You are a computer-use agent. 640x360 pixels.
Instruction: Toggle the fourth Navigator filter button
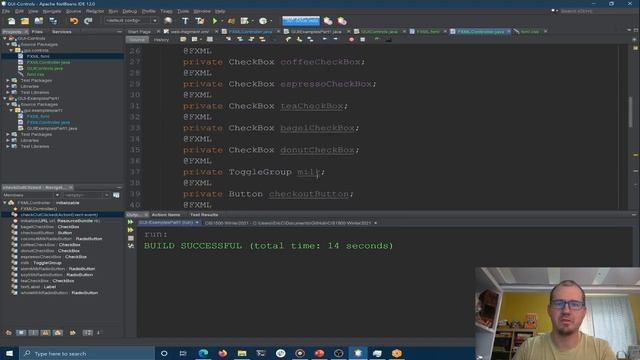[45, 333]
